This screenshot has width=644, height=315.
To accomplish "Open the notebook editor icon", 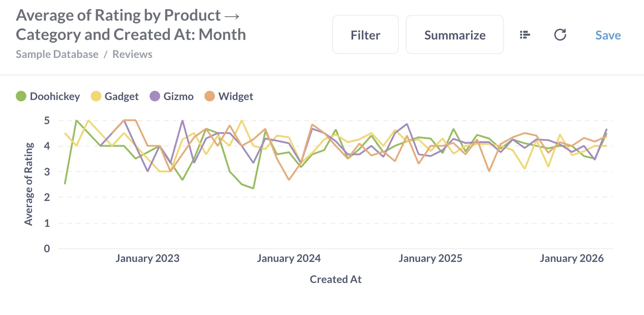I will pyautogui.click(x=525, y=35).
